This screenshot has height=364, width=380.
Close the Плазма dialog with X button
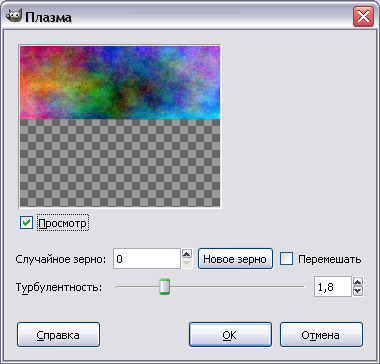(363, 17)
